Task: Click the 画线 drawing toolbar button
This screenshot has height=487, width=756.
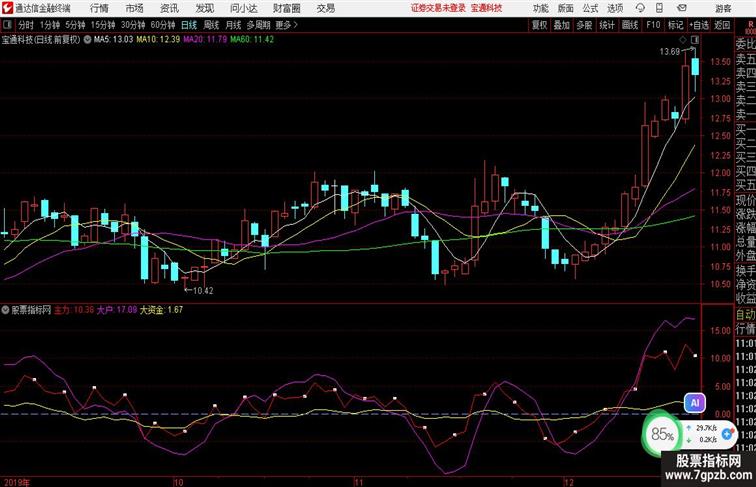Action: pos(630,25)
